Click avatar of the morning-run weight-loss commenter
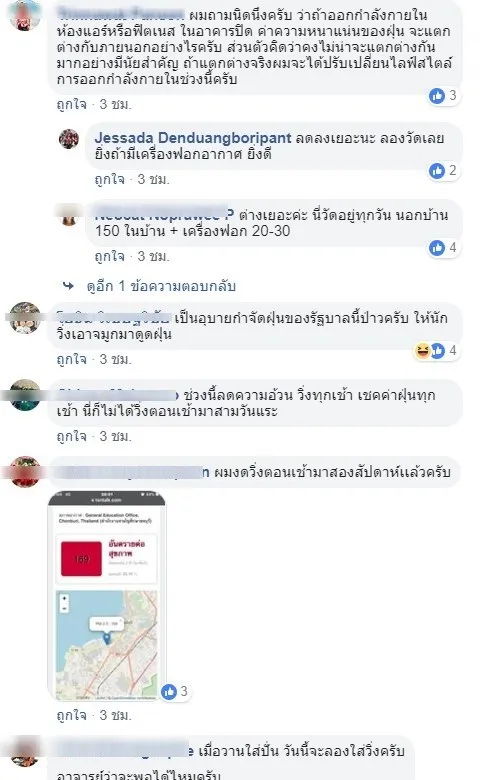Viewport: 496px width, 780px height. tap(25, 394)
